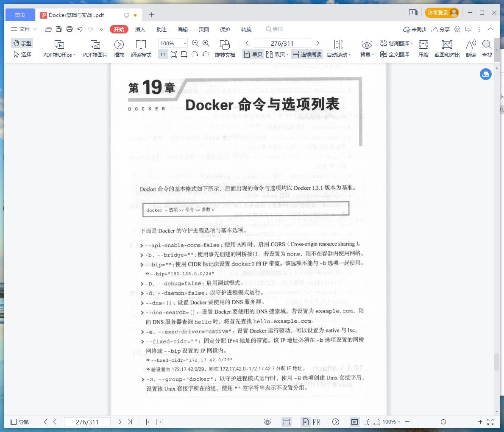Viewport: 504px width, 432px height.
Task: Zoom out using the ribbon magnifier minus
Action: (x=195, y=43)
